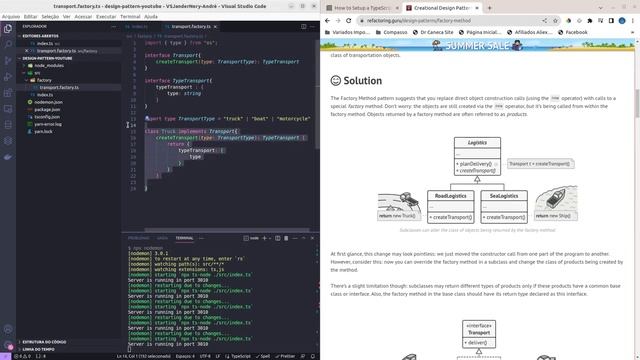Screen dimensions: 640x360
Task: Share this page from the address bar
Action: (544, 20)
